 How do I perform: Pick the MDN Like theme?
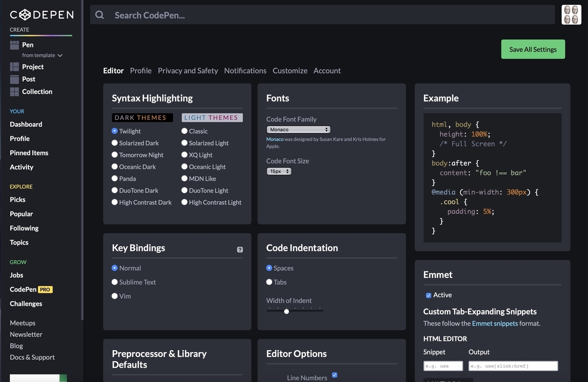[184, 178]
